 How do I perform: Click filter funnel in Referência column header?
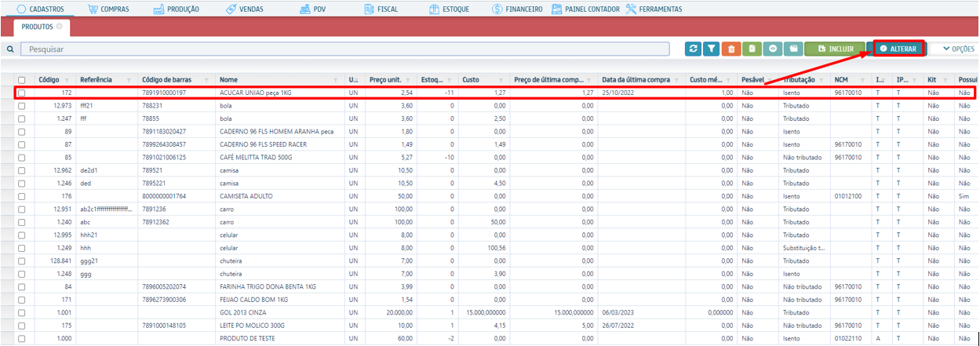point(130,80)
